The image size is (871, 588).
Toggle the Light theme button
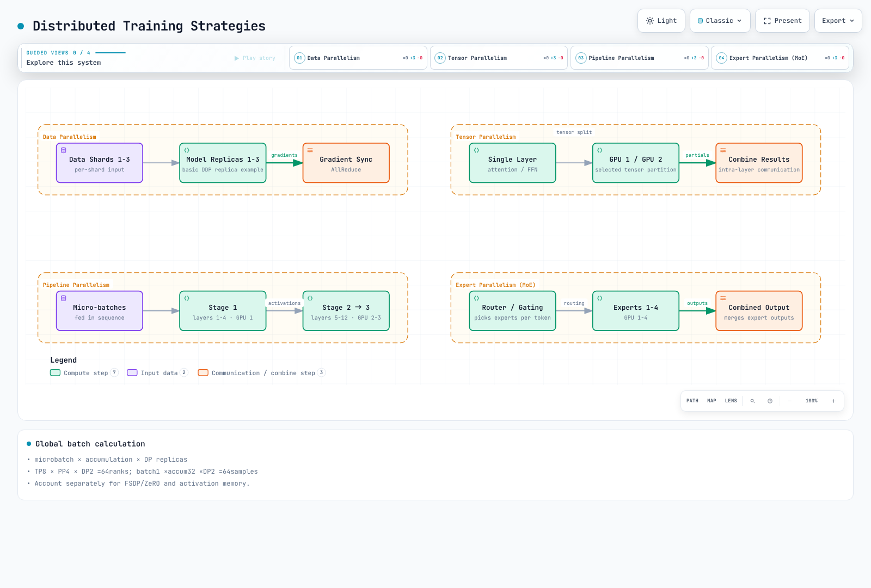[x=661, y=21]
